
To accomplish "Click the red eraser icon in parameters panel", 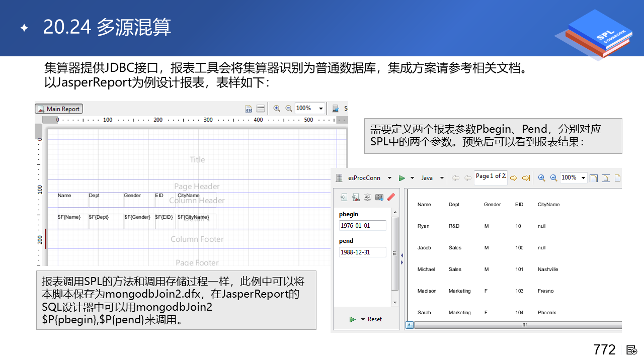I will tap(391, 198).
